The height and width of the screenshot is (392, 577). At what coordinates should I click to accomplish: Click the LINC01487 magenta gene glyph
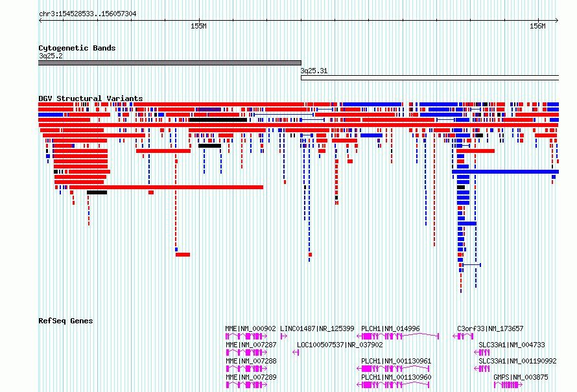[284, 336]
